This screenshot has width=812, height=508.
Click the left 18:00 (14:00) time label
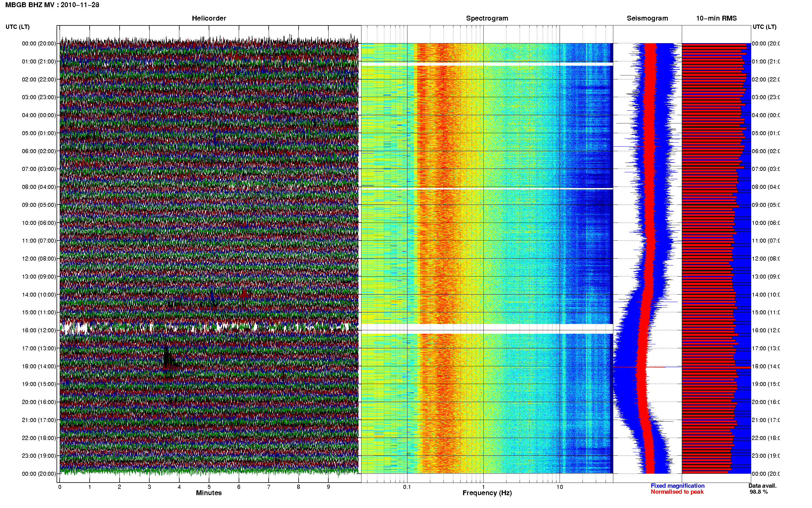pyautogui.click(x=39, y=366)
